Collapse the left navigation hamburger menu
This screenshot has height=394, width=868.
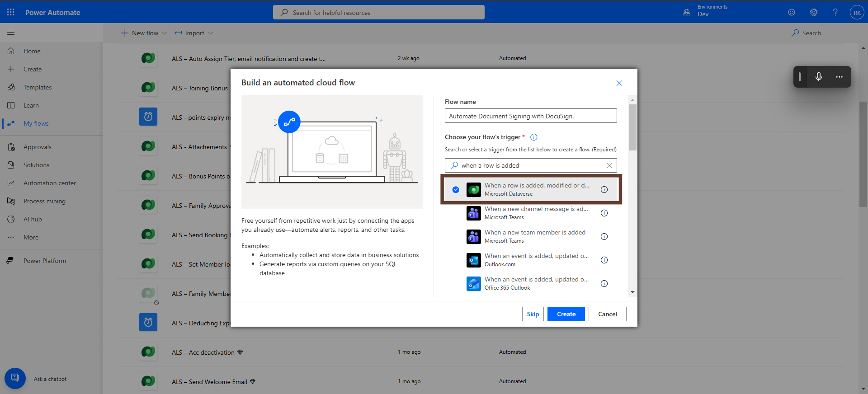tap(11, 33)
